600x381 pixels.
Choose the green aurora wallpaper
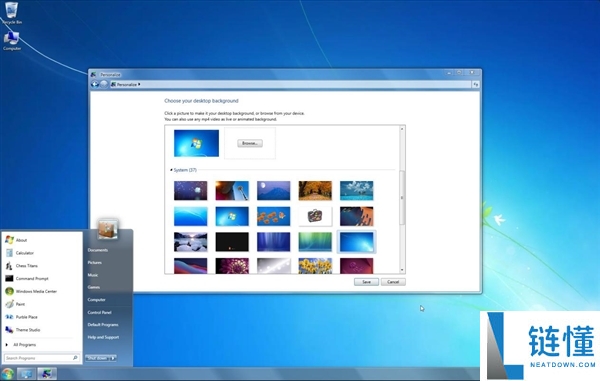315,242
